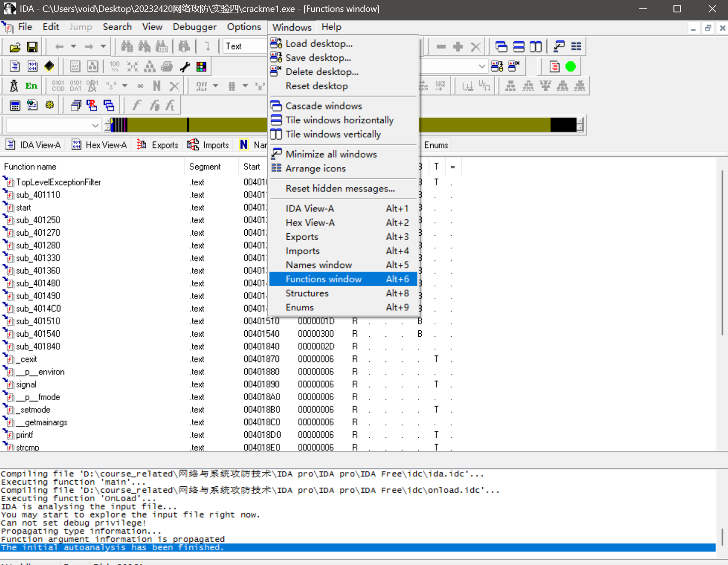Viewport: 728px width, 565px height.
Task: Click the cascade windows toolbar icon
Action: [502, 47]
